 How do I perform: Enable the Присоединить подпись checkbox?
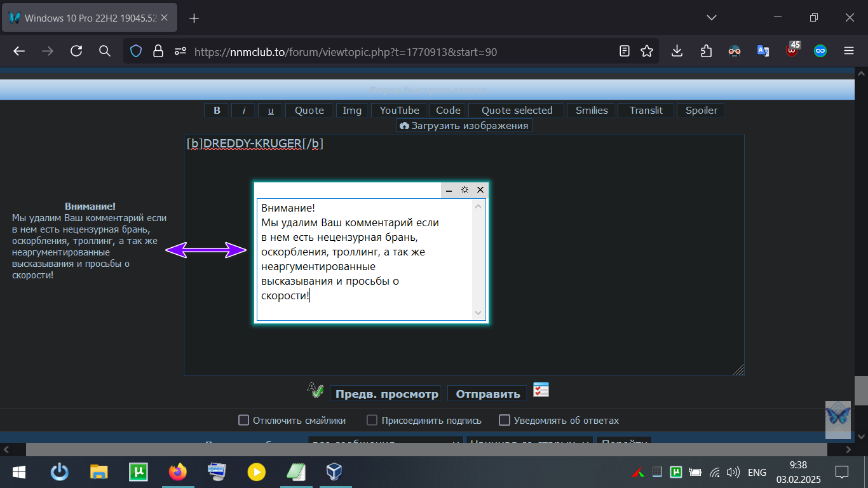point(372,420)
